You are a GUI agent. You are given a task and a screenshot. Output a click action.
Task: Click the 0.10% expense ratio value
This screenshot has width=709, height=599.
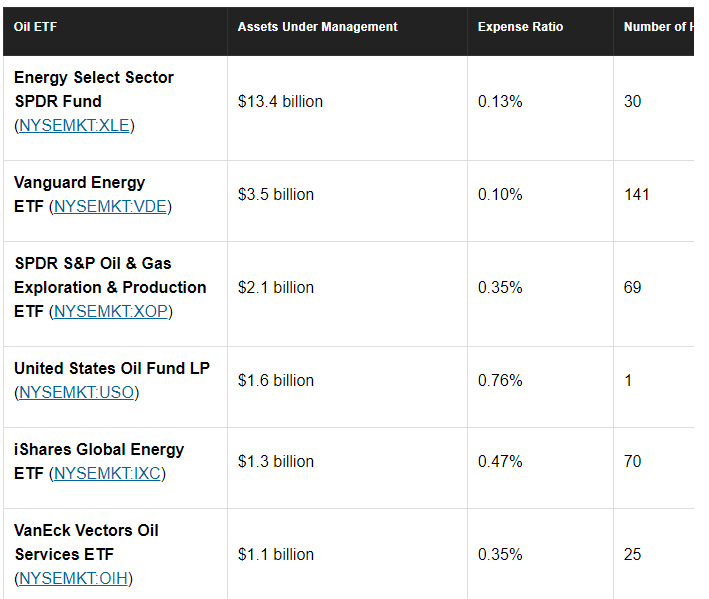[500, 194]
